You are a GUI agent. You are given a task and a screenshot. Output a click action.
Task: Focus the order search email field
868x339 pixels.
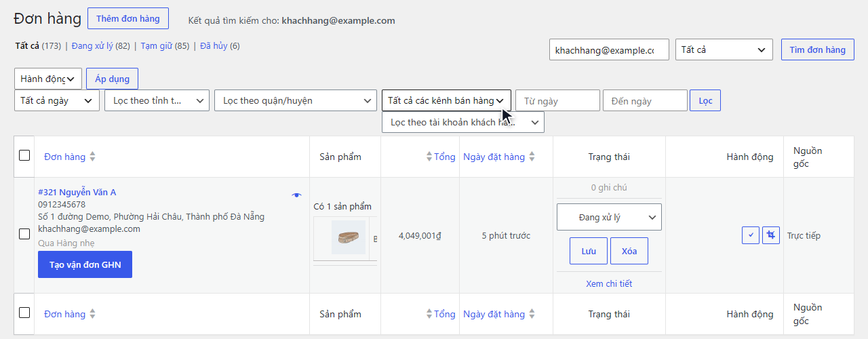tap(609, 49)
